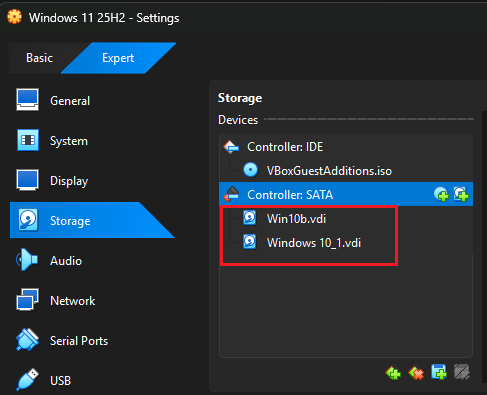Click the remove controller icon below device list
The height and width of the screenshot is (395, 487).
[x=416, y=373]
